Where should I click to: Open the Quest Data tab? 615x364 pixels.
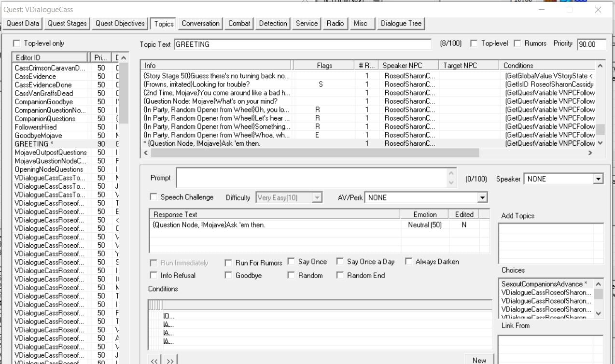(23, 23)
